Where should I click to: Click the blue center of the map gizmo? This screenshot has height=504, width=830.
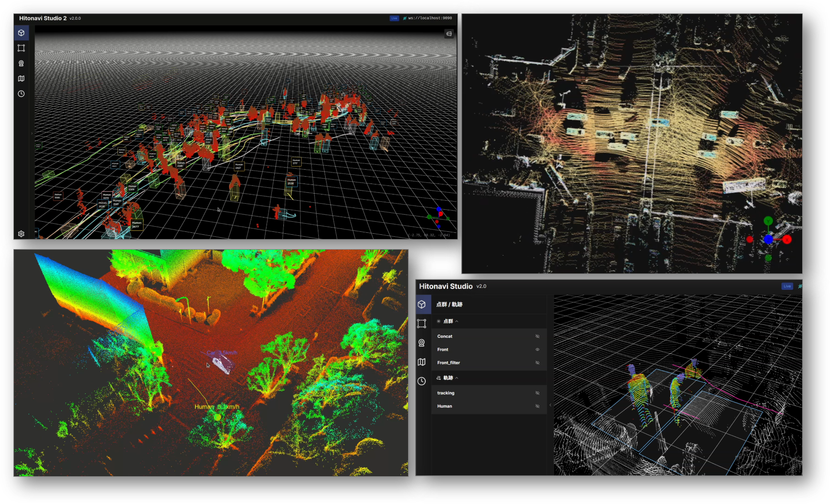768,239
